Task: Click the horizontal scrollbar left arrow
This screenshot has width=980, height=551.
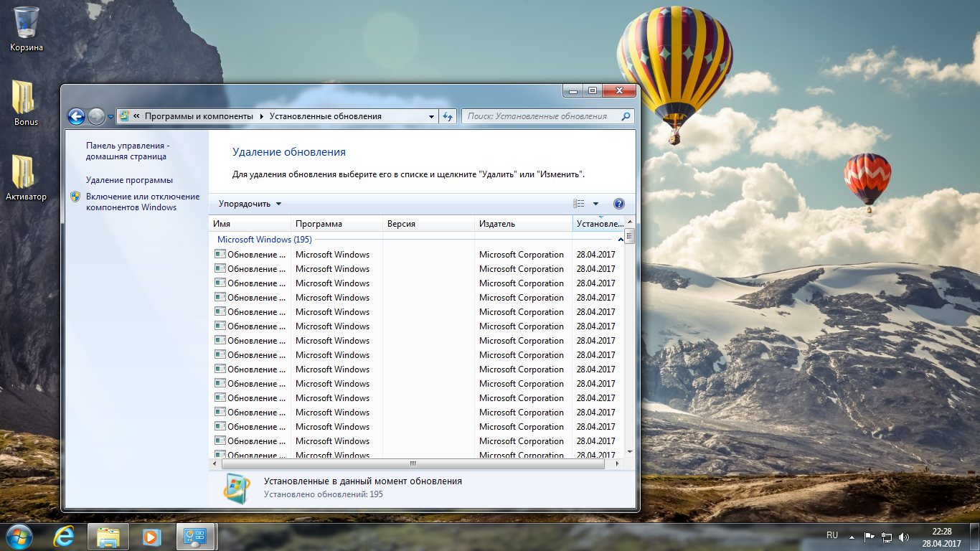Action: [x=215, y=464]
